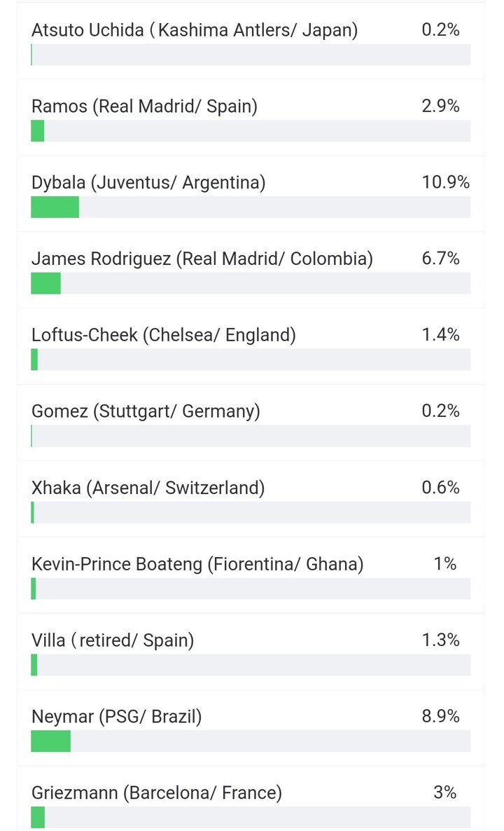Click Griezmann's green result bar

click(x=38, y=817)
